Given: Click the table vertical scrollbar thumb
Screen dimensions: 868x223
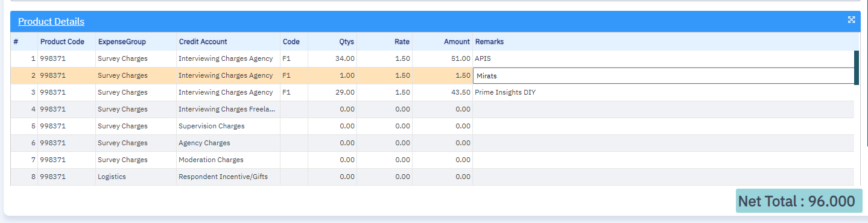Looking at the screenshot, I should coord(857,68).
